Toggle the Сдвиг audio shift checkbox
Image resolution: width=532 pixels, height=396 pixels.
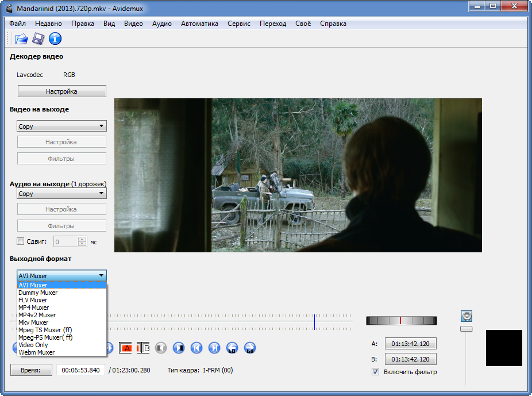[21, 242]
